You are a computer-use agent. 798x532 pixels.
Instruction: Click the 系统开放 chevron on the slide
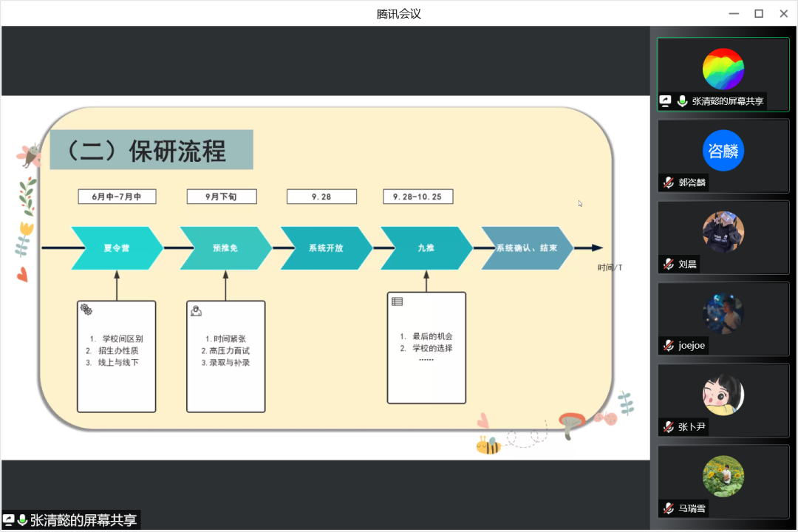[326, 248]
